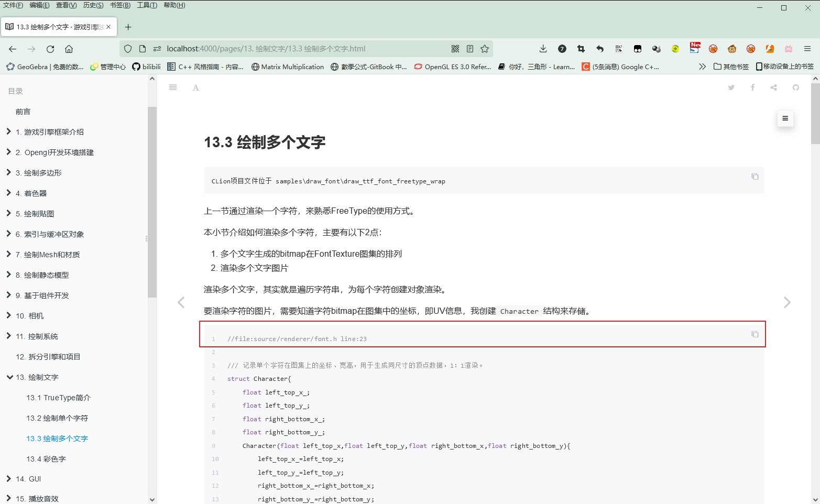
Task: Open the 书签(B) menu
Action: [120, 5]
